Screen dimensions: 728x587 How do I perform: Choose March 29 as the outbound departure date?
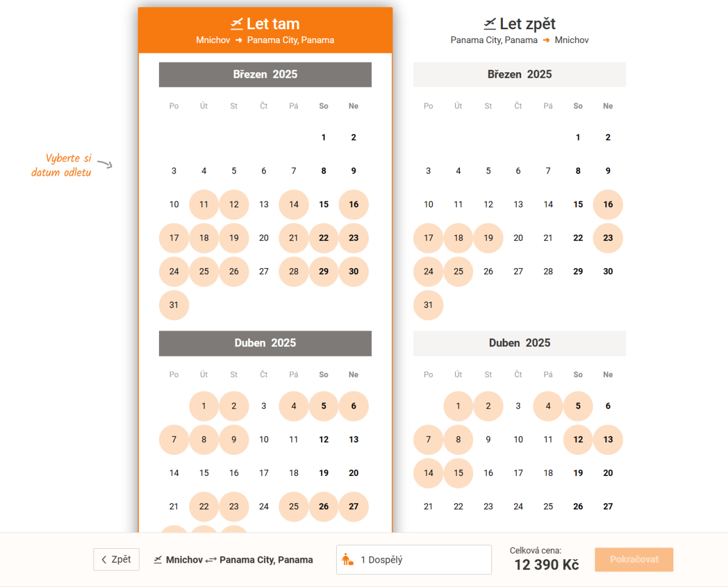click(323, 272)
